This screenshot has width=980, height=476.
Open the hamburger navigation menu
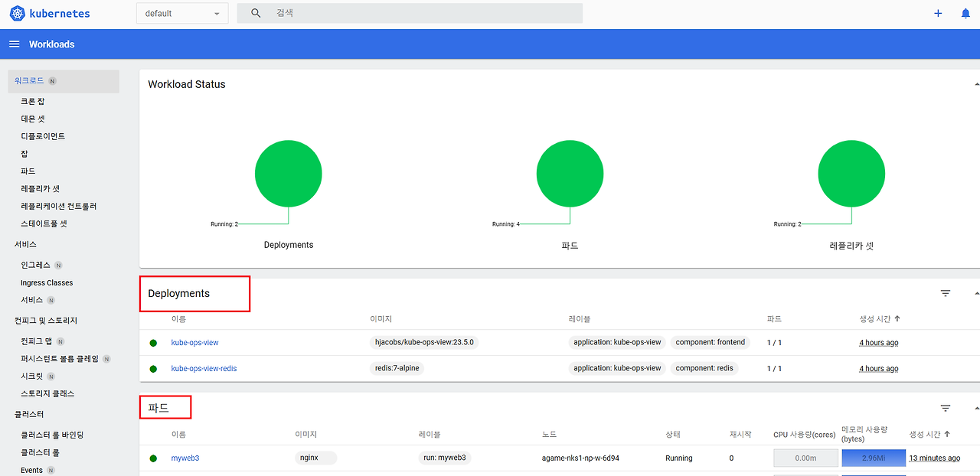14,44
